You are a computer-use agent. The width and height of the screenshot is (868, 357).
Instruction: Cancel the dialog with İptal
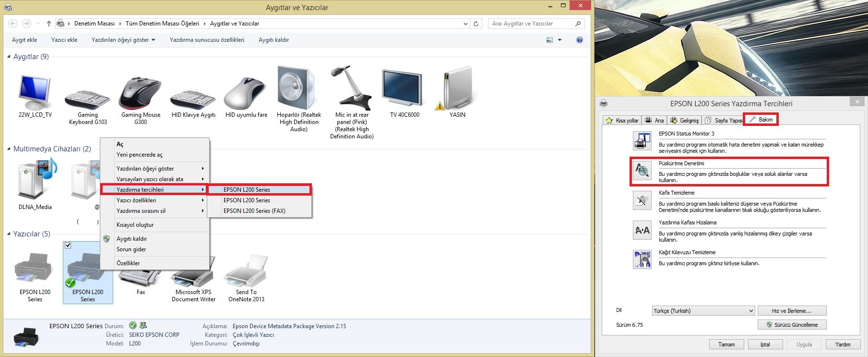[765, 345]
